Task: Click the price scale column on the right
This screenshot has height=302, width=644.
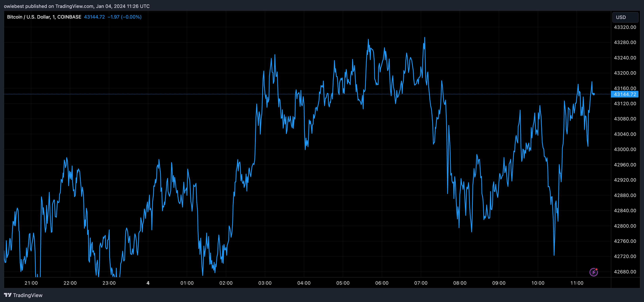Action: tap(625, 150)
